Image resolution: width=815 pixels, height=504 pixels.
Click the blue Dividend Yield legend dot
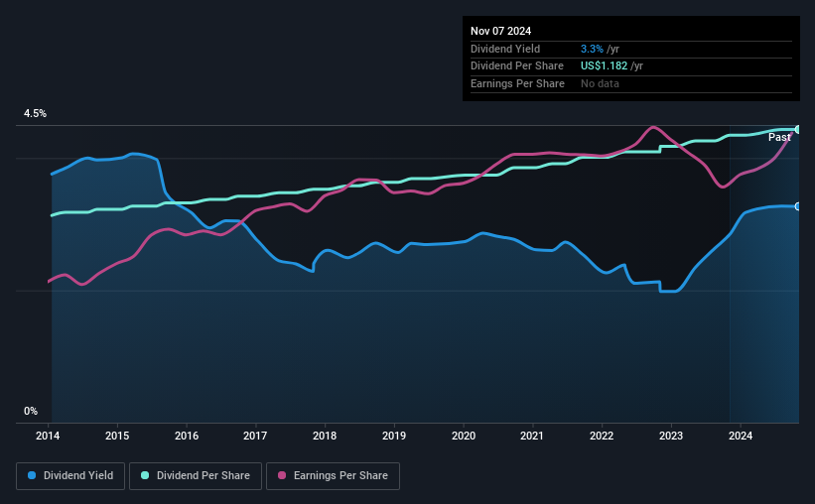click(x=32, y=475)
